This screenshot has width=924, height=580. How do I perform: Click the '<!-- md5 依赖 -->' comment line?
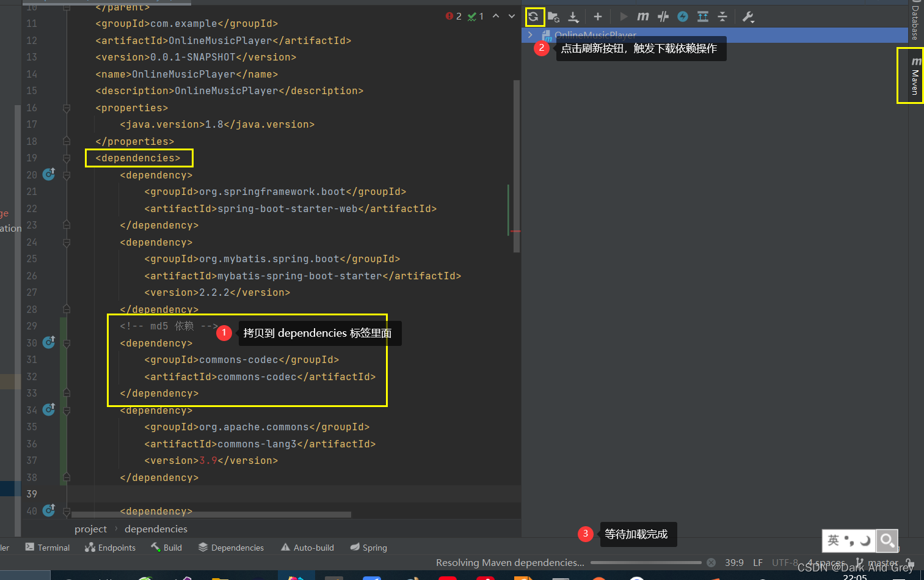[169, 326]
